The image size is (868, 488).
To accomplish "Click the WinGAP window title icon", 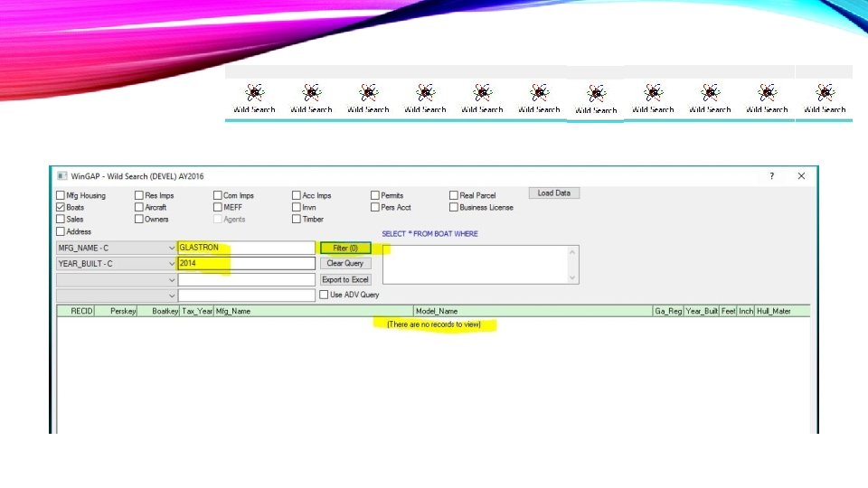I will [x=62, y=176].
